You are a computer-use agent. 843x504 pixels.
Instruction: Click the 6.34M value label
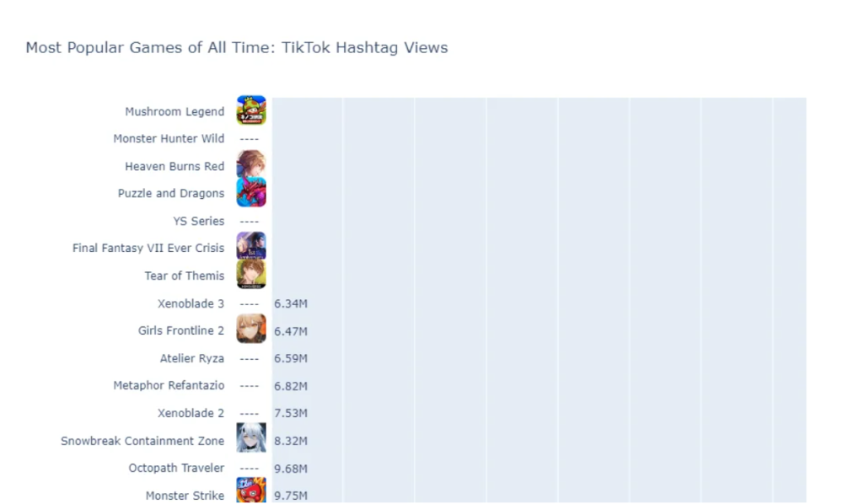tap(291, 303)
